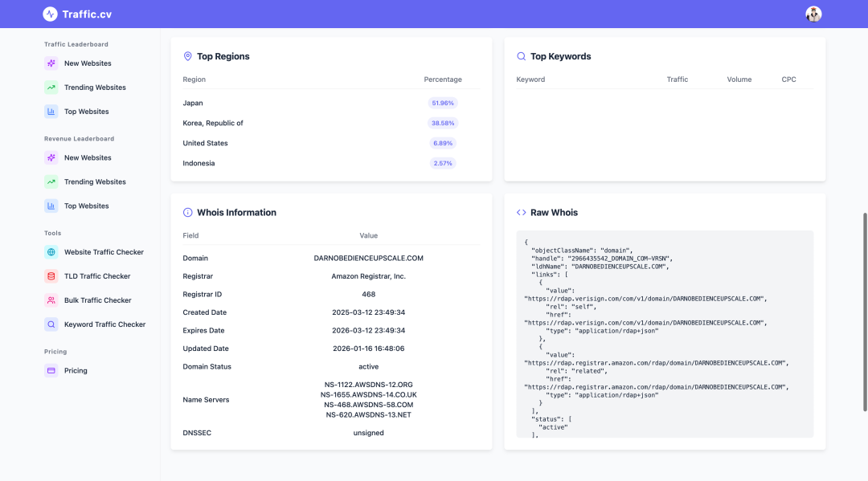This screenshot has height=481, width=868.
Task: Click the page vertical scrollbar thumb
Action: (x=865, y=312)
